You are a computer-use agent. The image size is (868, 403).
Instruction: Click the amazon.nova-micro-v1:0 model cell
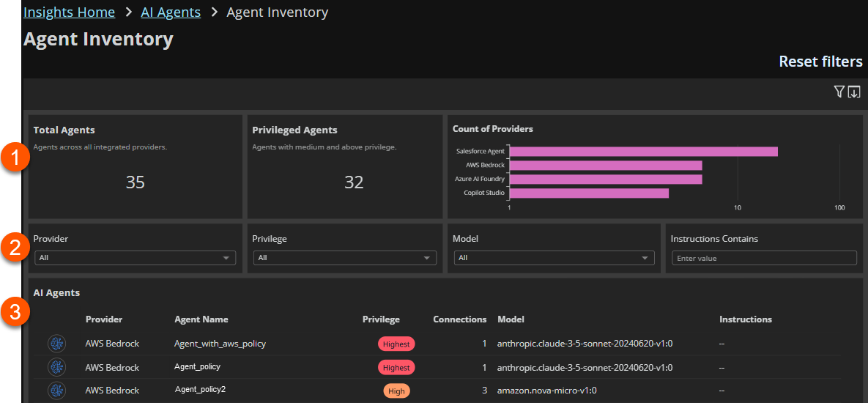[x=547, y=391]
